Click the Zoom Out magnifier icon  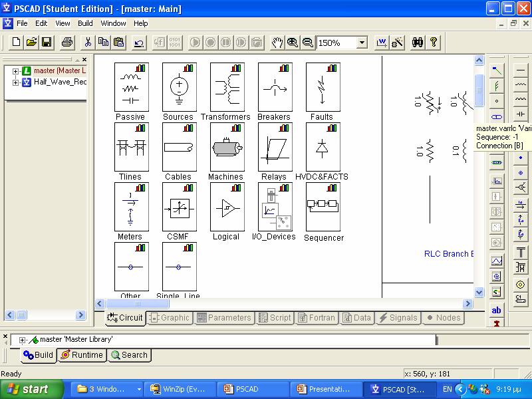pos(307,43)
